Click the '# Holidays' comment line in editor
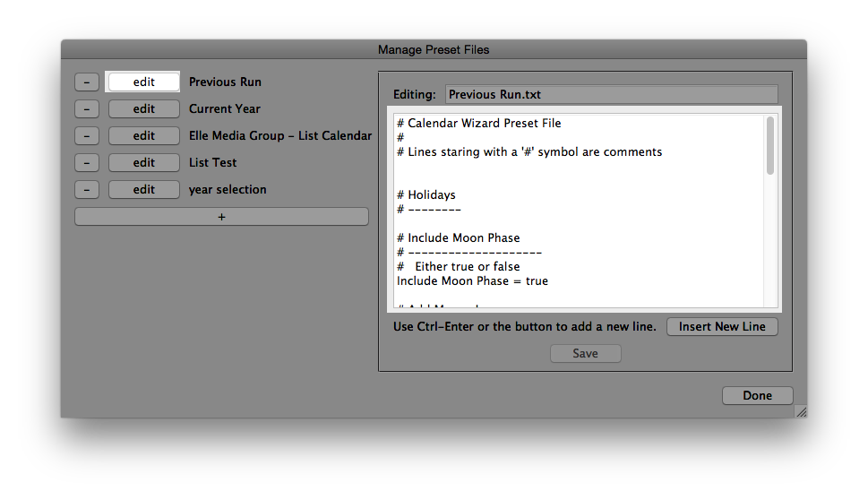 [426, 194]
